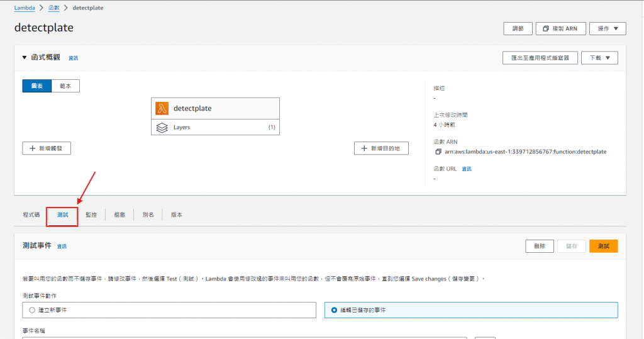Image resolution: width=644 pixels, height=339 pixels.
Task: Open the 下載 dropdown
Action: pyautogui.click(x=599, y=58)
